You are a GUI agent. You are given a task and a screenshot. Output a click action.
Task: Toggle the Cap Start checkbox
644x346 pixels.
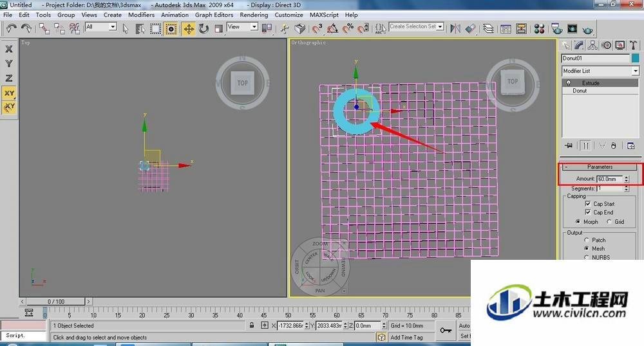click(x=588, y=204)
